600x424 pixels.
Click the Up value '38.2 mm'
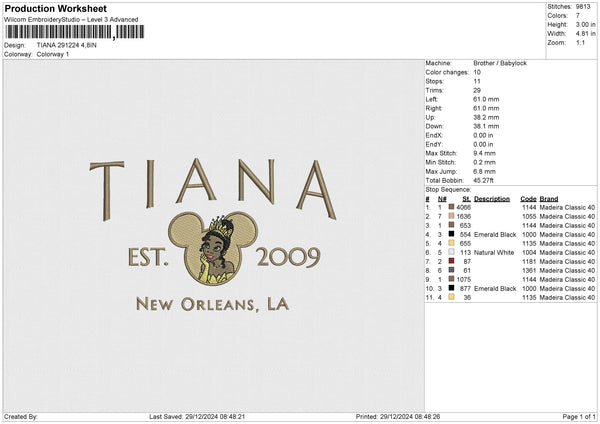486,117
